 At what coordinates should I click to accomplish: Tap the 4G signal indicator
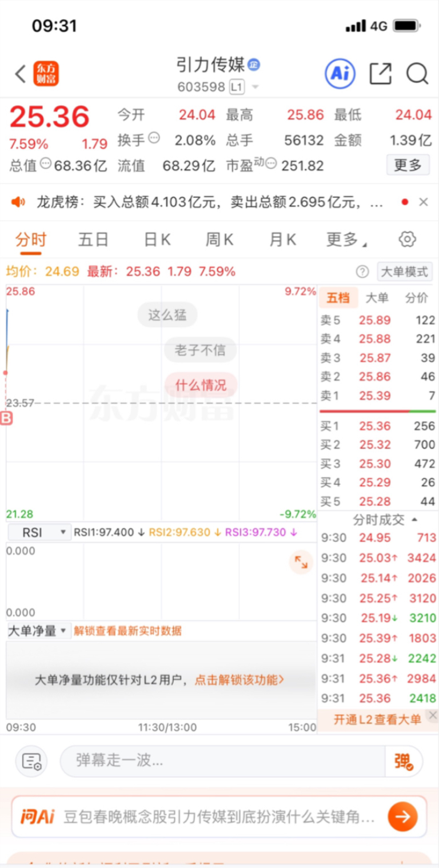[379, 26]
